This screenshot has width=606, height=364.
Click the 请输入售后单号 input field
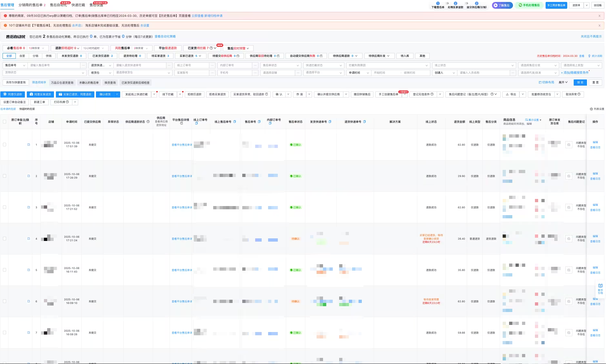coord(54,65)
